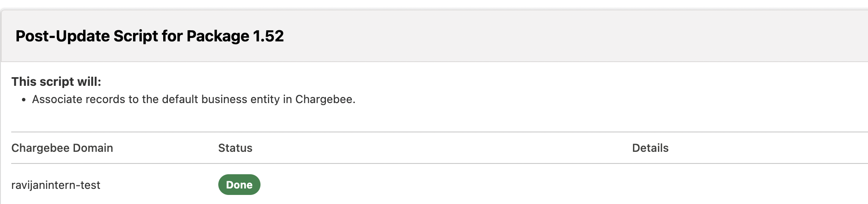The width and height of the screenshot is (868, 204).
Task: Click the Post-Update Script page heading
Action: click(149, 36)
